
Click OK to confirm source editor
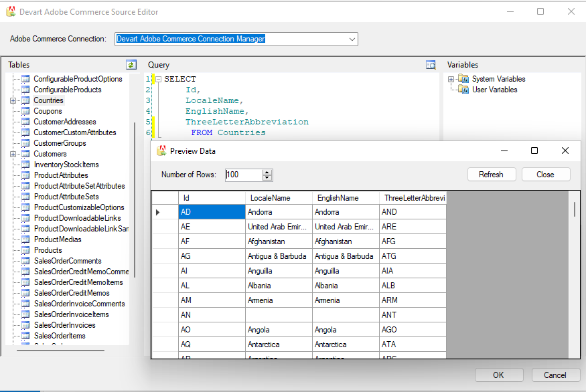pyautogui.click(x=498, y=375)
